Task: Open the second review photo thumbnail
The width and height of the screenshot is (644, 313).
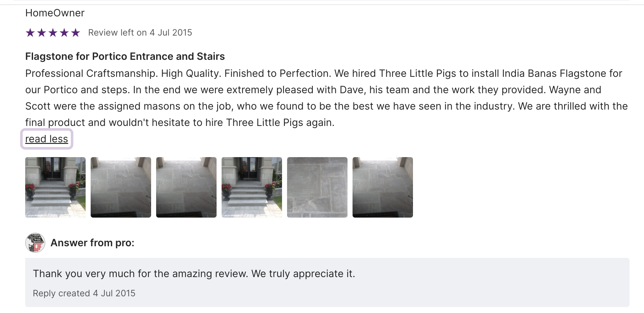Action: tap(121, 187)
